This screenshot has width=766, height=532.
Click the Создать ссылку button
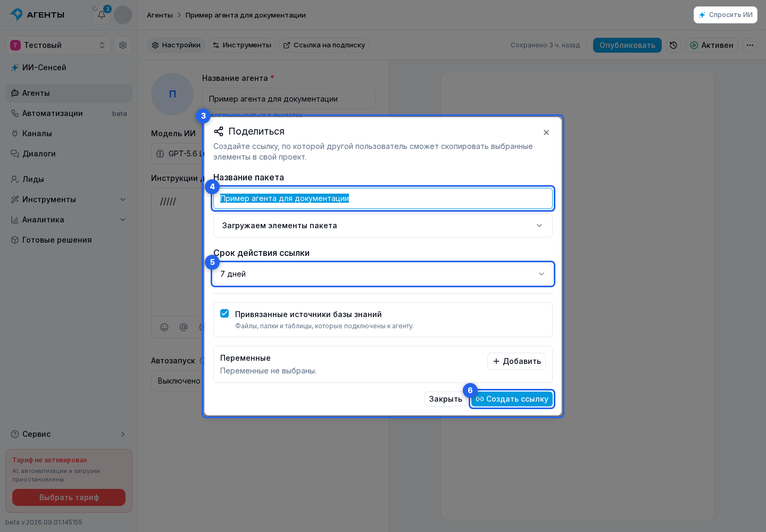coord(512,399)
